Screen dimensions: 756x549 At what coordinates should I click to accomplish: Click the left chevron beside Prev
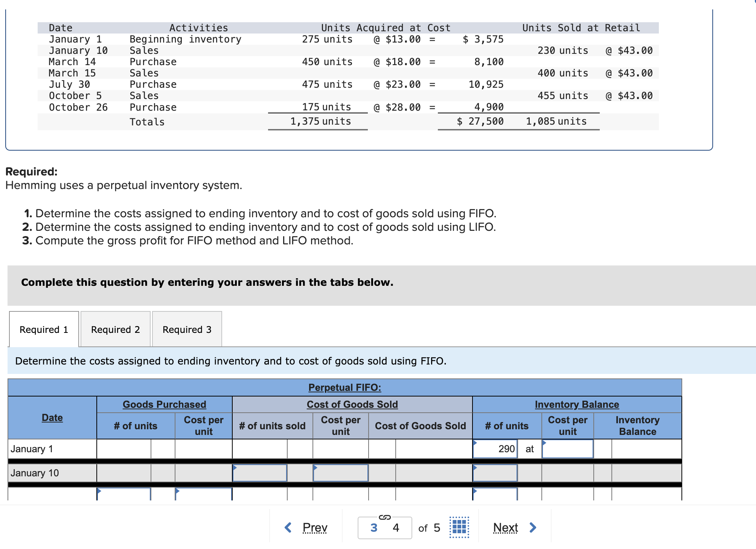pyautogui.click(x=288, y=528)
